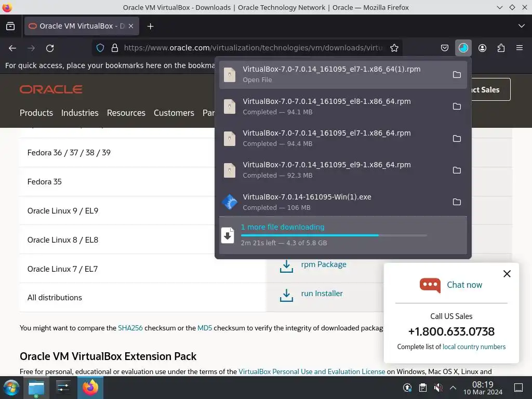Open file manager from taskbar
This screenshot has width=532, height=399.
[36, 388]
